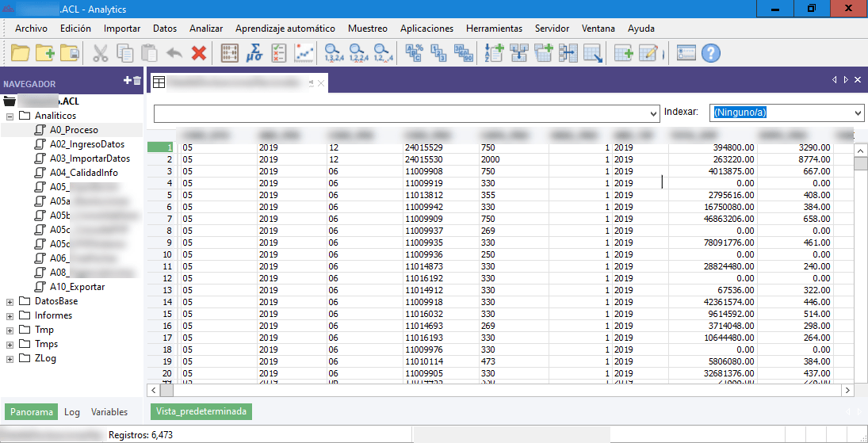Expand the Informes folder
Screen dimensions: 868x443
coord(10,316)
